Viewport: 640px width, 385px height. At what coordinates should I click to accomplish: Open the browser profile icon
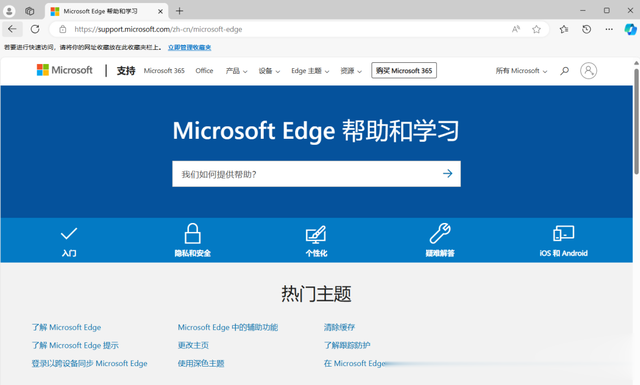click(x=9, y=11)
